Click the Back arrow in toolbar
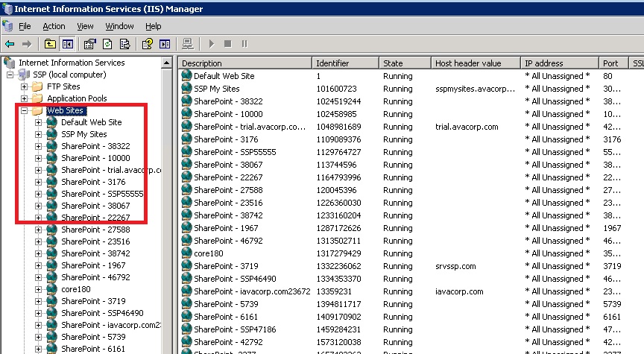644x354 pixels. point(10,43)
